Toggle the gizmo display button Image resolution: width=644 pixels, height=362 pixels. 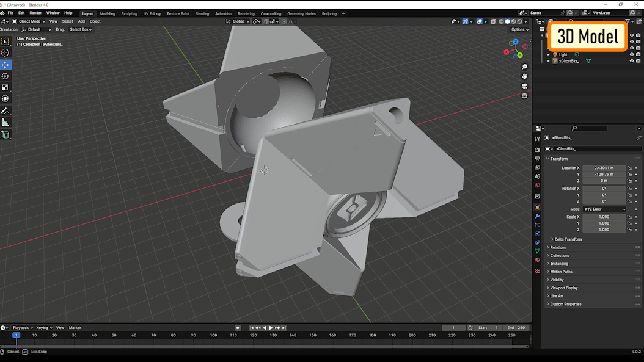point(465,21)
